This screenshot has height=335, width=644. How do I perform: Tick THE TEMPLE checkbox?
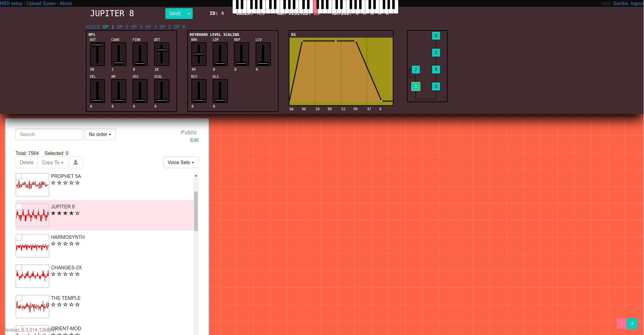tap(19, 298)
